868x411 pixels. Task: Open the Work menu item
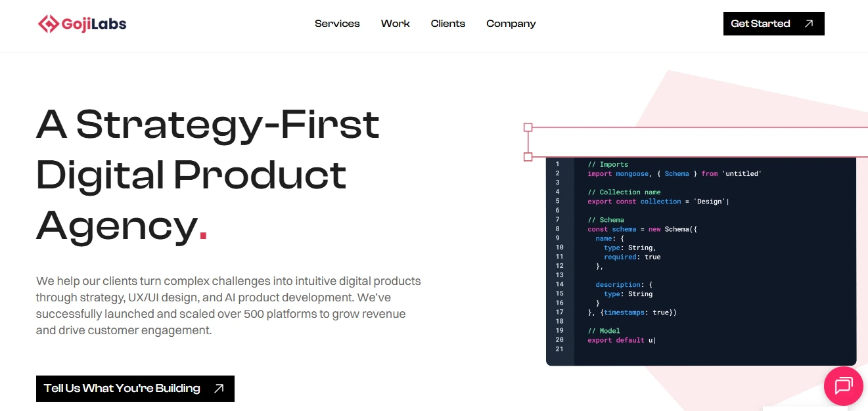tap(395, 24)
